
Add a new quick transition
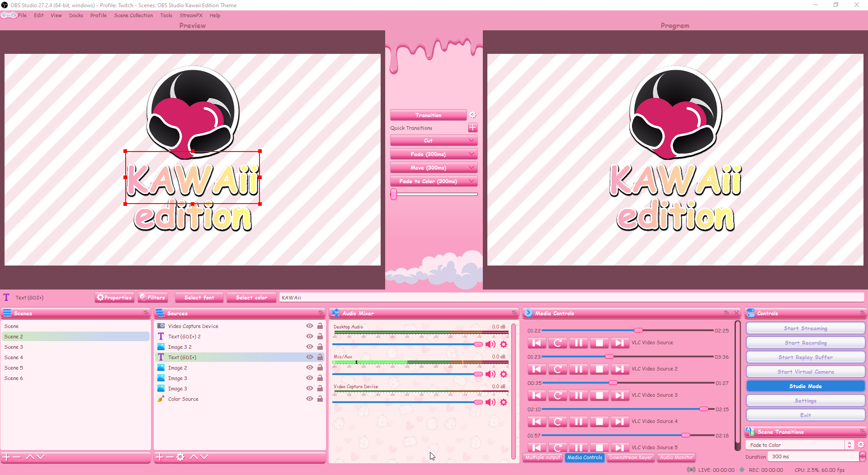click(473, 128)
